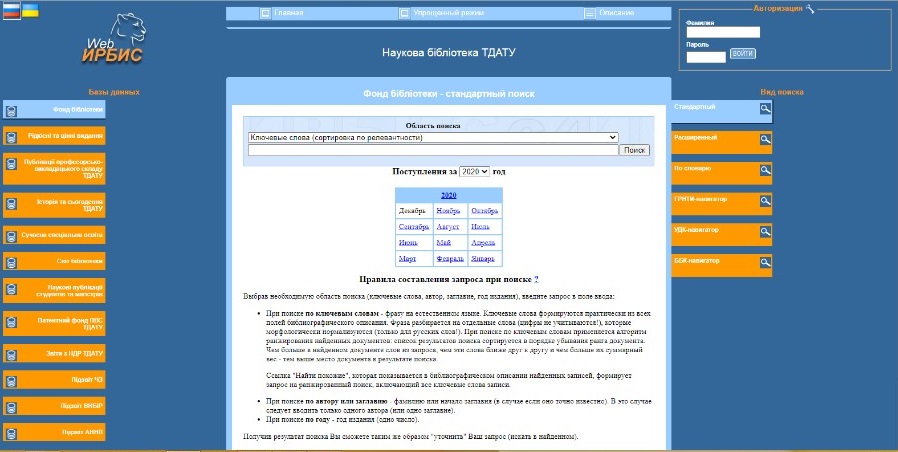Open the Звіти з НДР ТДАТУ icon

11,355
